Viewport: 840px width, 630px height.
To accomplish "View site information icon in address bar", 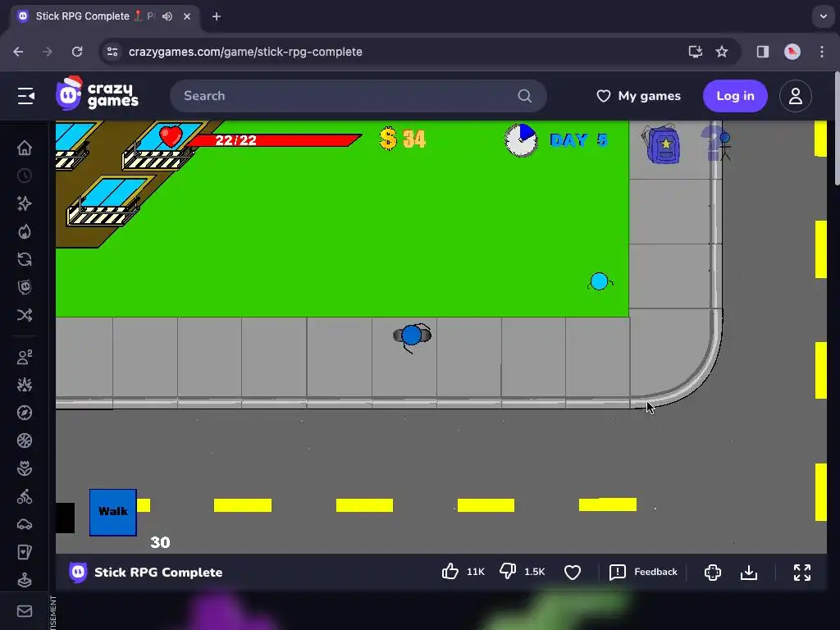I will pos(112,52).
